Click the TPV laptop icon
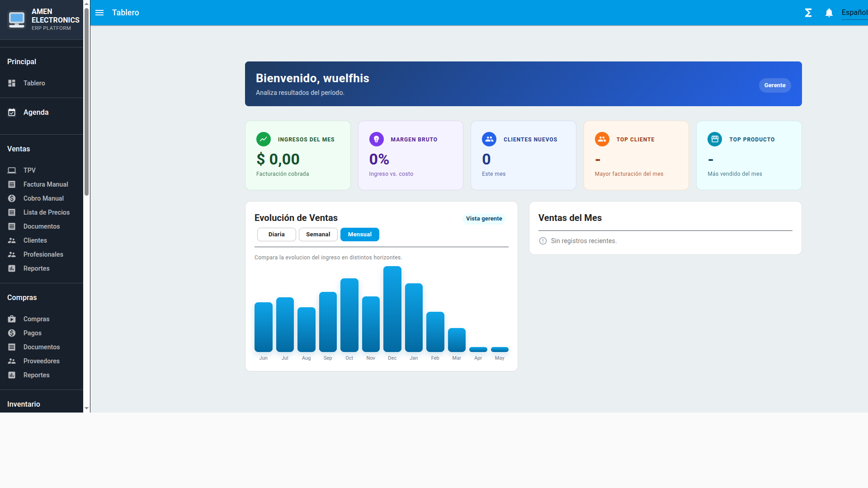Viewport: 868px width, 488px height. coord(12,170)
